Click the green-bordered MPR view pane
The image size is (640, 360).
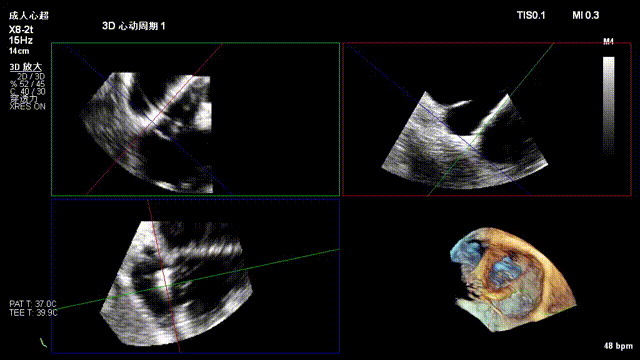click(x=196, y=119)
